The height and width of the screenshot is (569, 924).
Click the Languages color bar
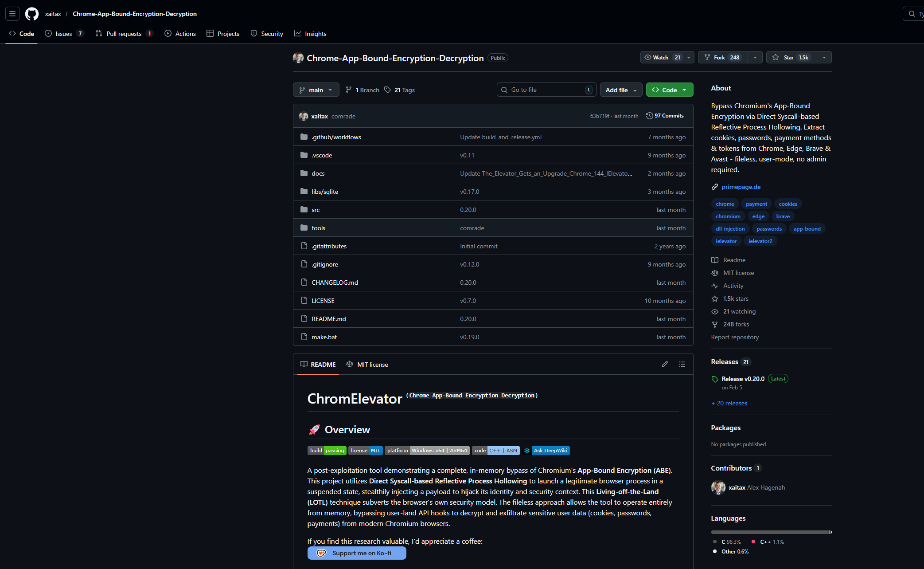pos(771,532)
